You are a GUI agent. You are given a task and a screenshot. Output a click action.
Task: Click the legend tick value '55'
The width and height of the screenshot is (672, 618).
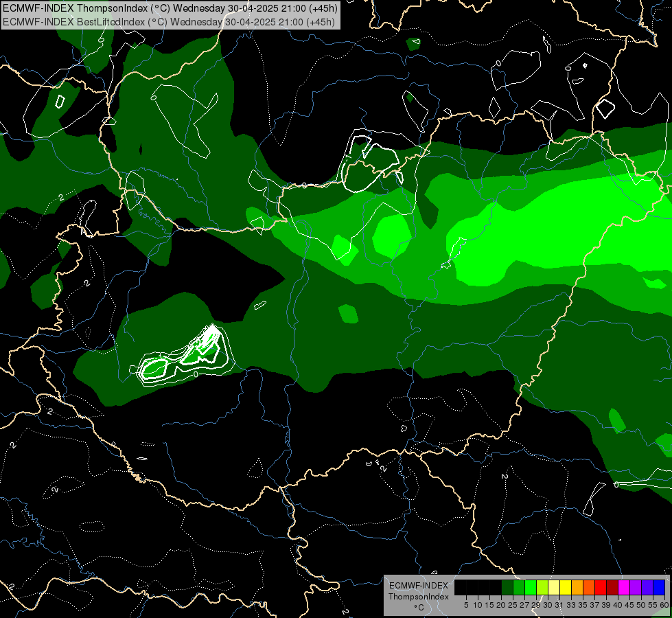pyautogui.click(x=653, y=605)
